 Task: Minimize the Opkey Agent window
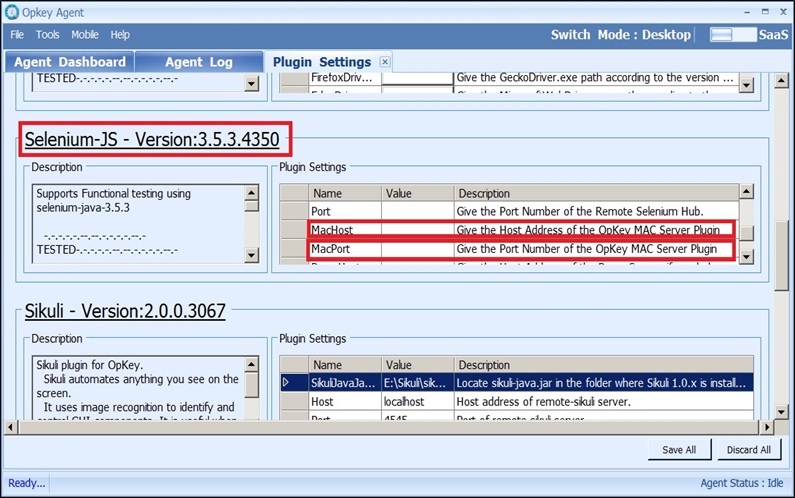click(x=747, y=12)
